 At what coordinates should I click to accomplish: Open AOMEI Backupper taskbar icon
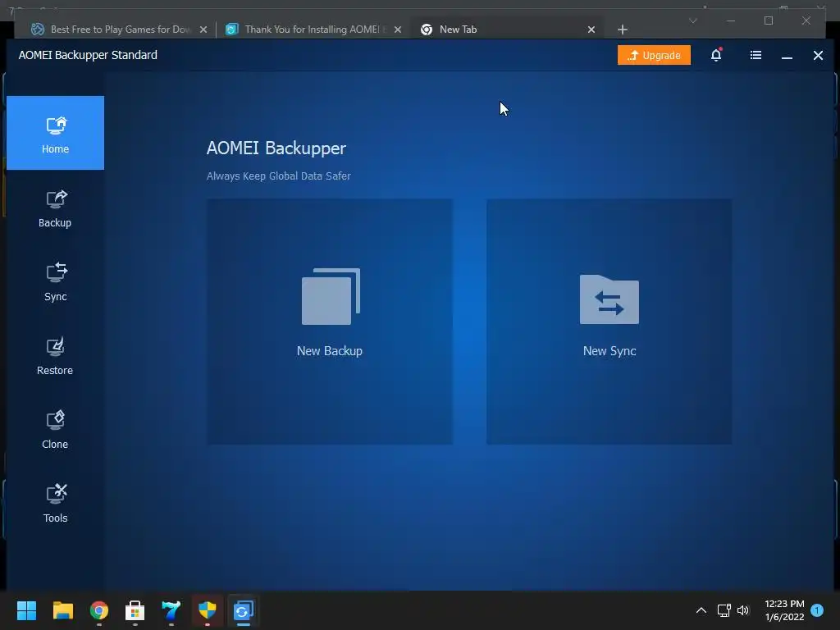243,610
